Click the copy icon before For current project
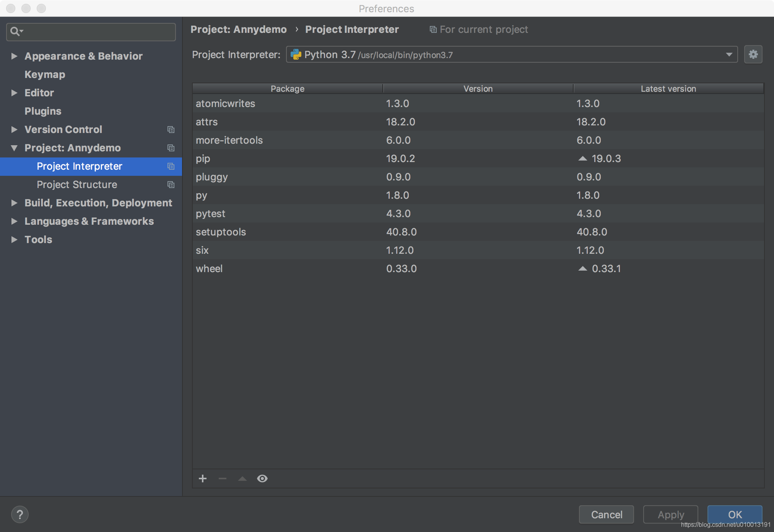This screenshot has height=532, width=774. (x=433, y=29)
